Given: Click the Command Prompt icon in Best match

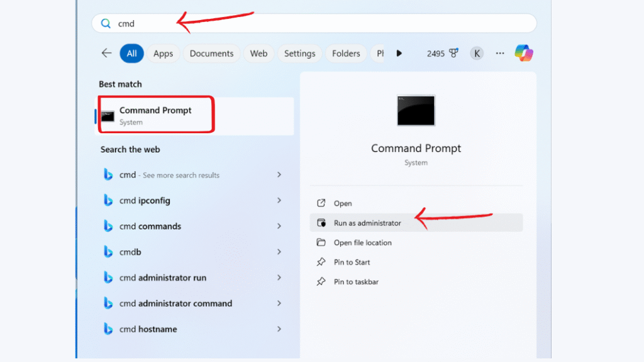Looking at the screenshot, I should pyautogui.click(x=108, y=116).
